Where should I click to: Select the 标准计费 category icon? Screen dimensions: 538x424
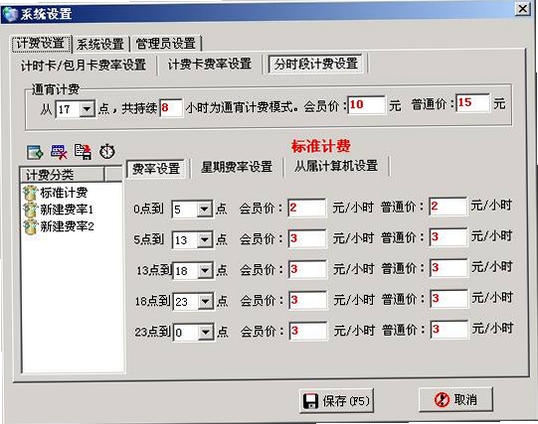tap(30, 193)
